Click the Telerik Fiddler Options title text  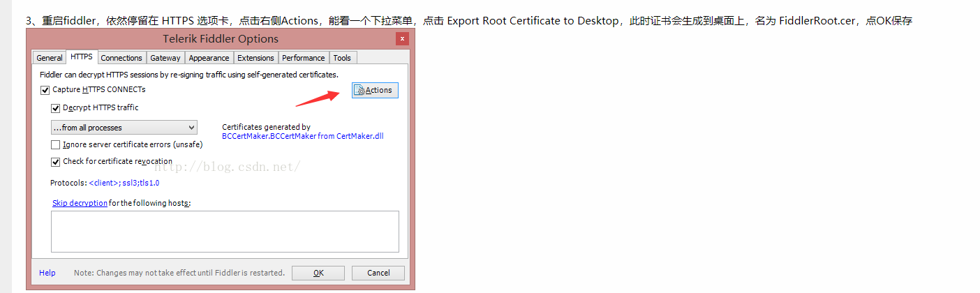click(x=221, y=39)
